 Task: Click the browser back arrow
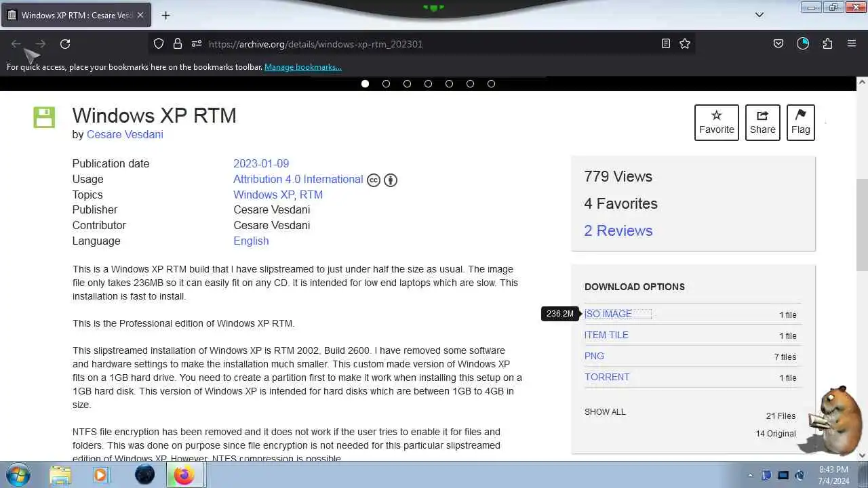(x=16, y=44)
